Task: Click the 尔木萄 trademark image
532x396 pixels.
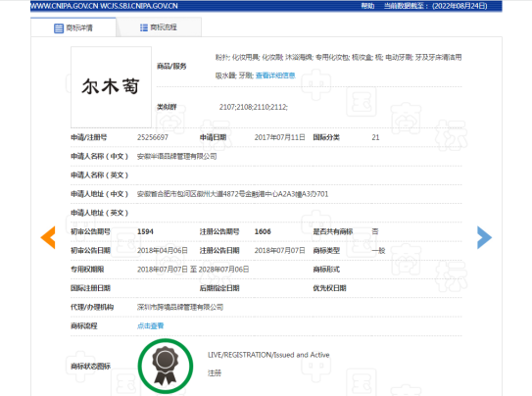Action: click(x=111, y=87)
